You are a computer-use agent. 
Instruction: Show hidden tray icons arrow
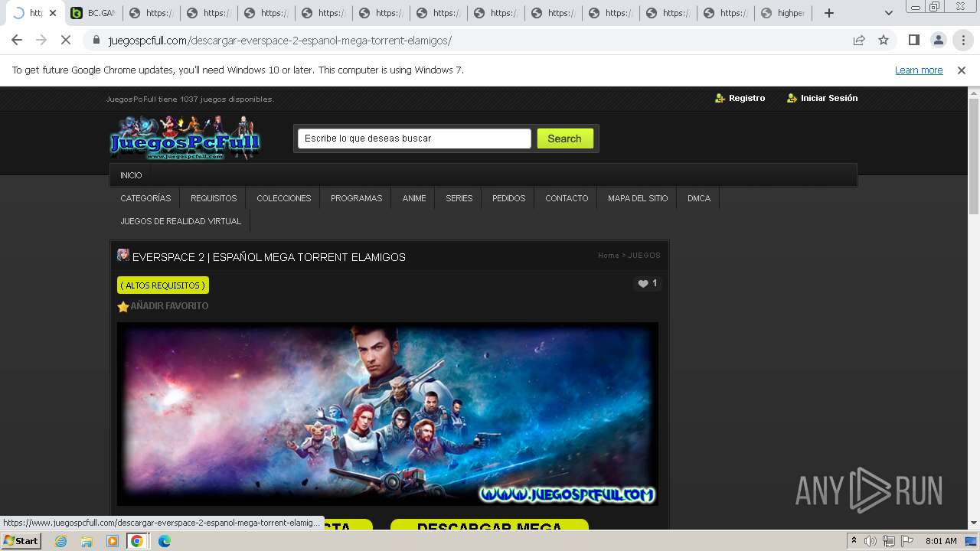click(854, 541)
